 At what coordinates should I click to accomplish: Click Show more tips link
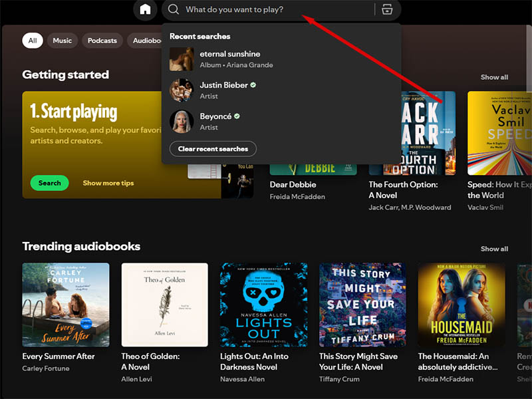click(x=108, y=183)
